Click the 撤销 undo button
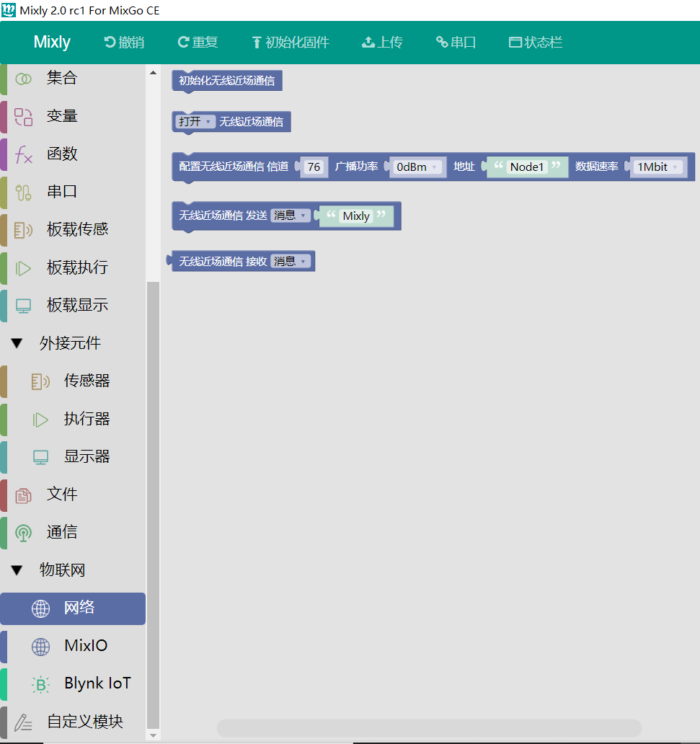Viewport: 700px width, 744px height. point(124,43)
